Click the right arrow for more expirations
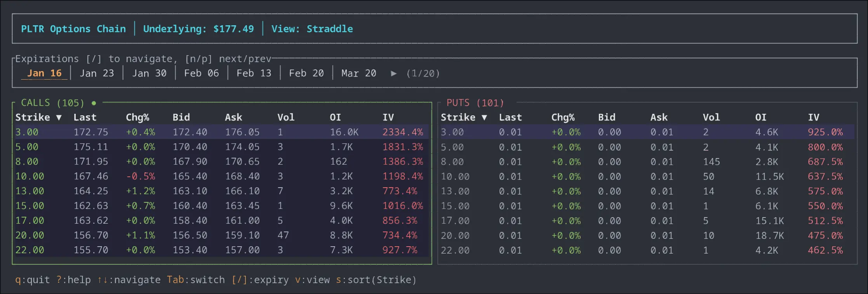The width and height of the screenshot is (868, 294). tap(394, 73)
